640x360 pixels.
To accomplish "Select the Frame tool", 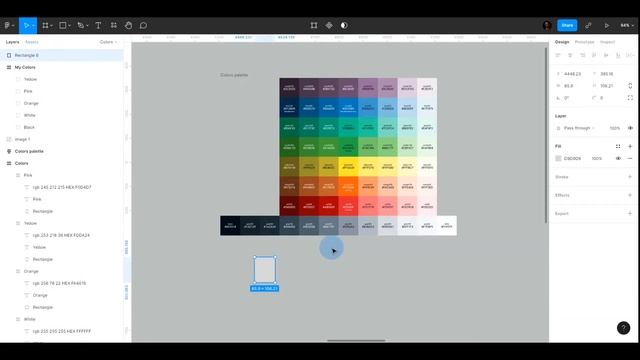I will [45, 25].
